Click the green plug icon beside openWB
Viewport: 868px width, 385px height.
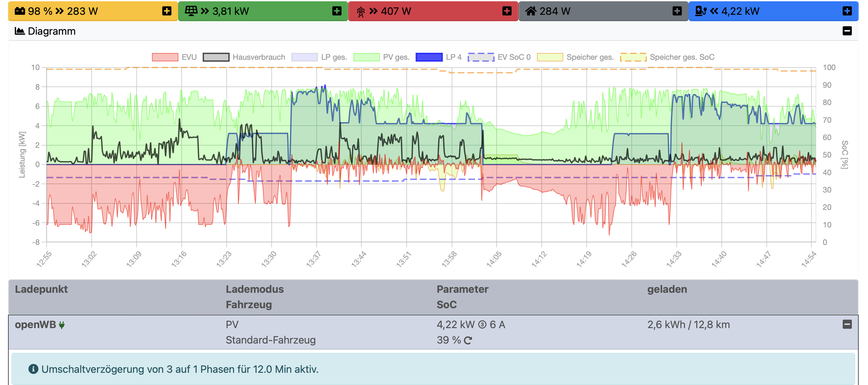coord(62,325)
